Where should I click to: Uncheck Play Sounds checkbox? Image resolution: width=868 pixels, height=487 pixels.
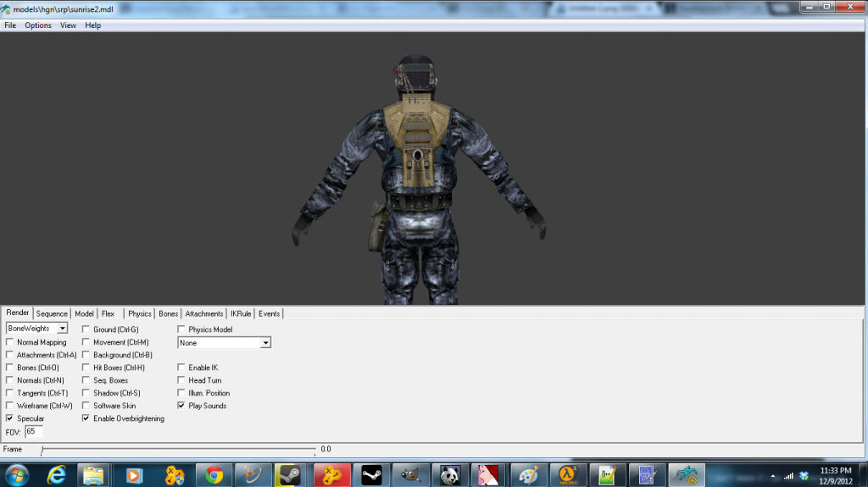(181, 406)
